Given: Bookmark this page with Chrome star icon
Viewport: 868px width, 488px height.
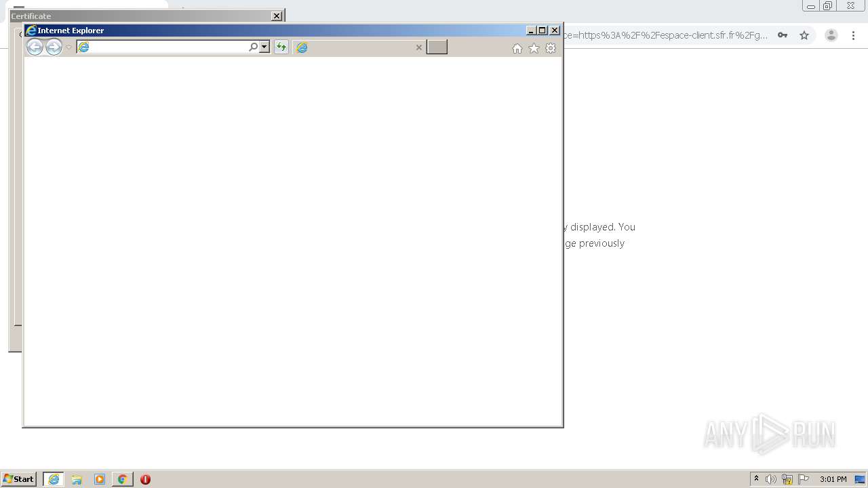Looking at the screenshot, I should (x=804, y=35).
